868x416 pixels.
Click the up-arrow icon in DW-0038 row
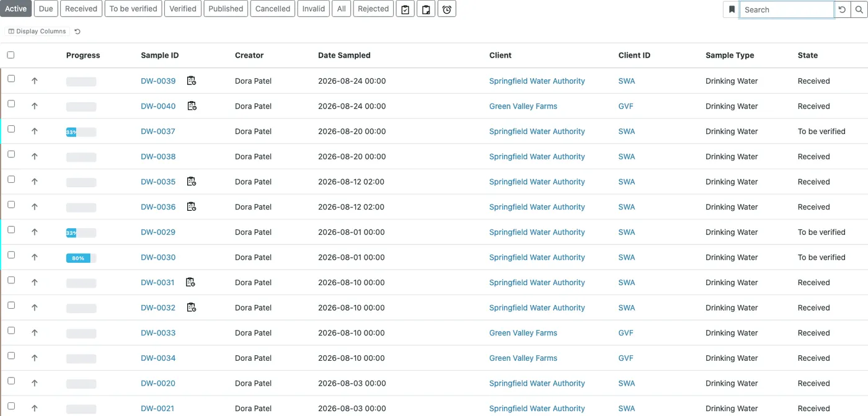[x=35, y=156]
